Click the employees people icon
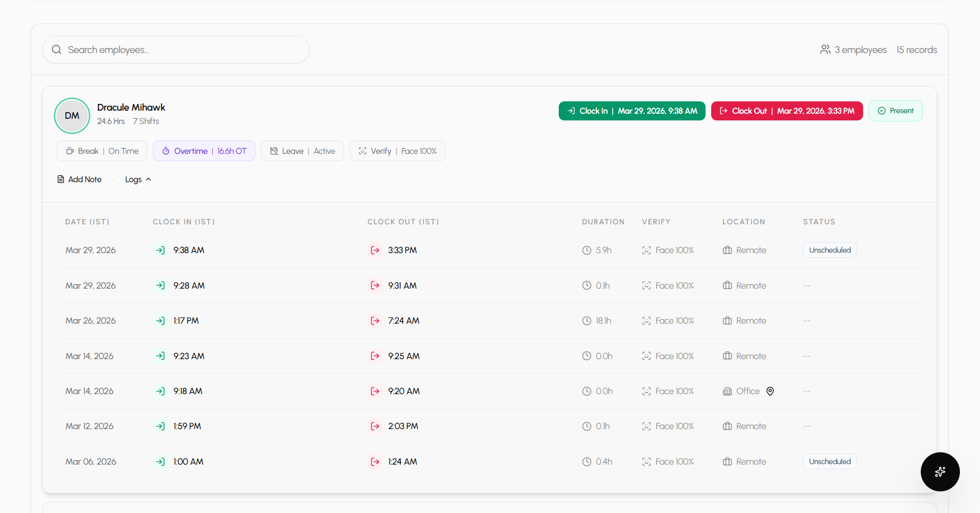This screenshot has height=513, width=980. click(x=825, y=50)
